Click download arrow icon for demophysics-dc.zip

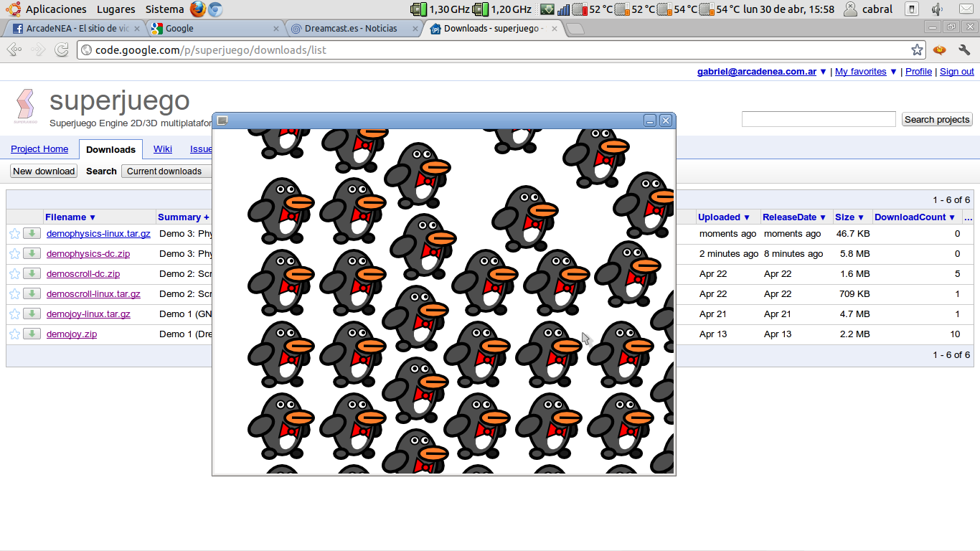[32, 253]
